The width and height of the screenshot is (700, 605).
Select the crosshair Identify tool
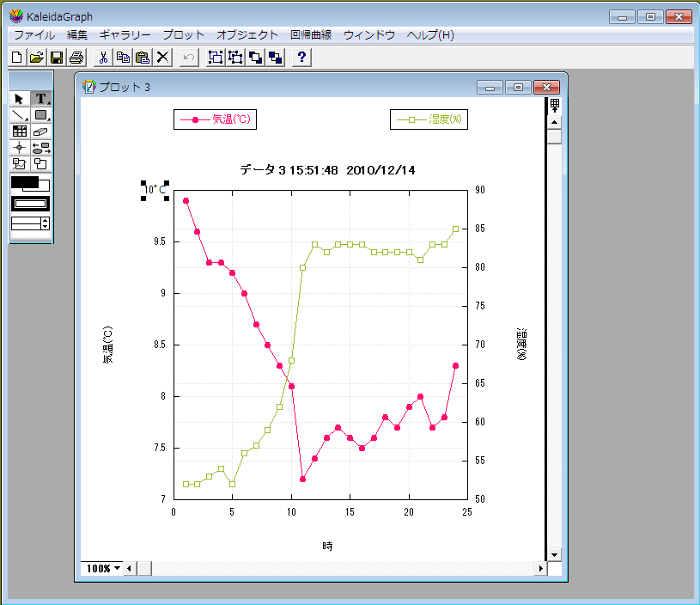point(19,148)
